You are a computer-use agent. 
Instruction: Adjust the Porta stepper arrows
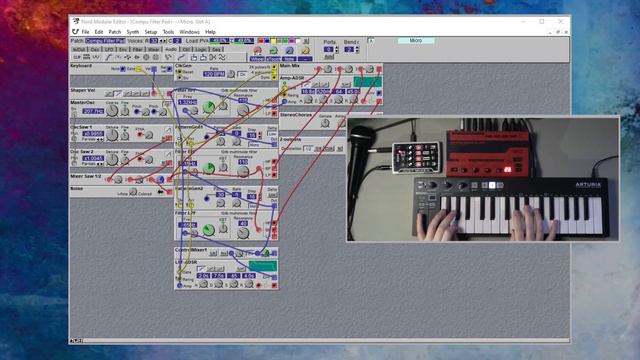tap(337, 49)
